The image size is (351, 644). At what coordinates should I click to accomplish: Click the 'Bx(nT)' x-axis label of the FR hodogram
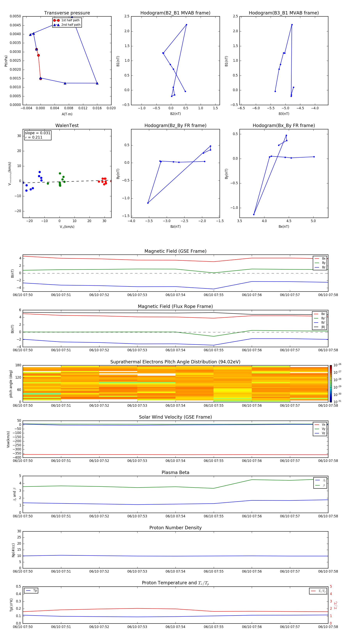(284, 227)
